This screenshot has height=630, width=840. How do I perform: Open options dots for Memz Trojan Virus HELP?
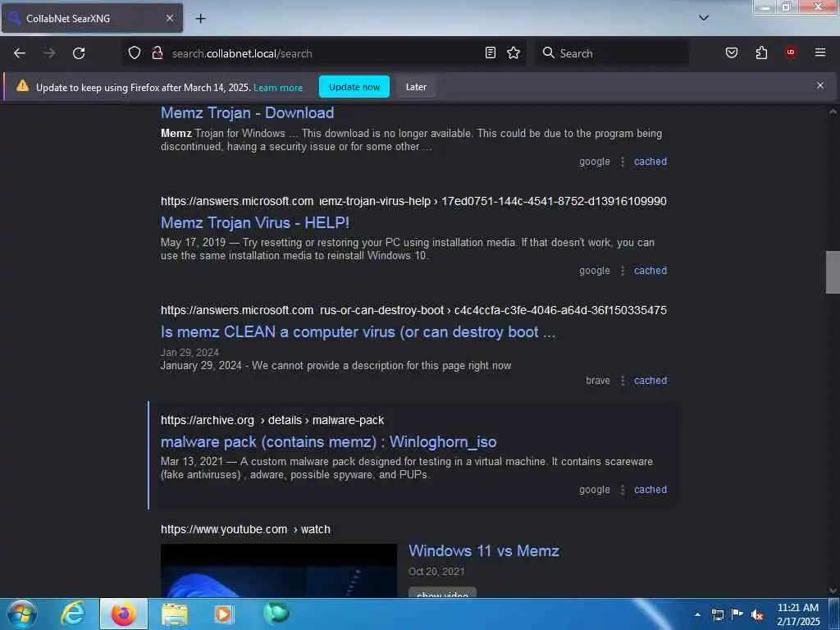[623, 271]
